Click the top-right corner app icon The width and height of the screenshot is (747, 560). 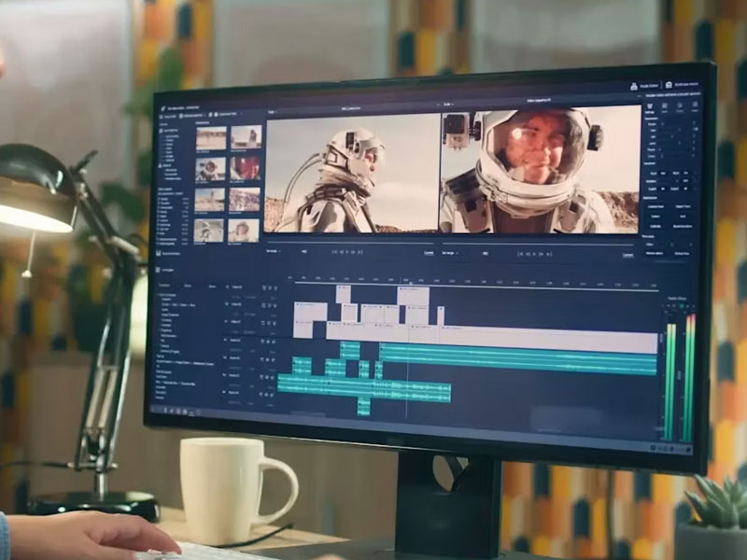[669, 85]
